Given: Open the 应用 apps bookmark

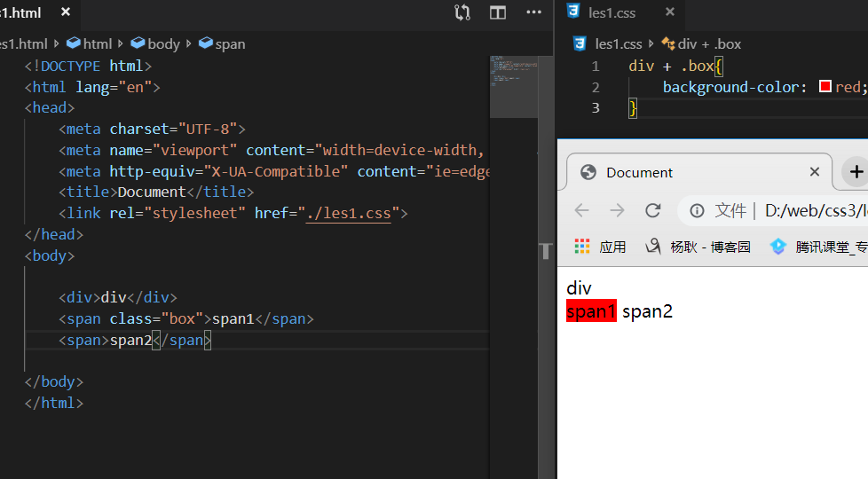Looking at the screenshot, I should pyautogui.click(x=601, y=247).
